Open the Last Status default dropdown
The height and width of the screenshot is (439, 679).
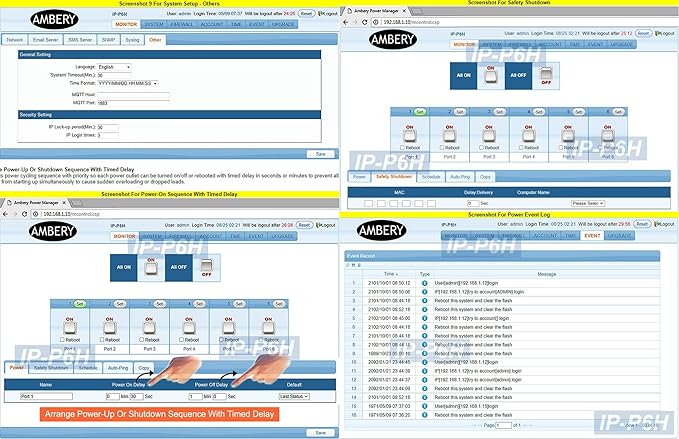click(x=294, y=396)
